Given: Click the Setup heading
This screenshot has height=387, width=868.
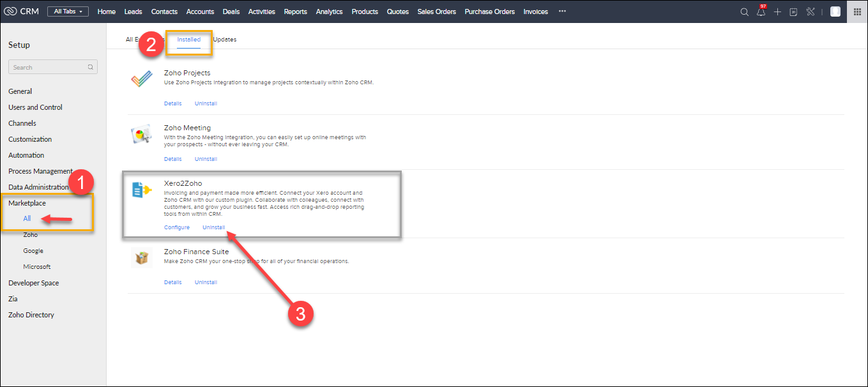Looking at the screenshot, I should (x=19, y=45).
